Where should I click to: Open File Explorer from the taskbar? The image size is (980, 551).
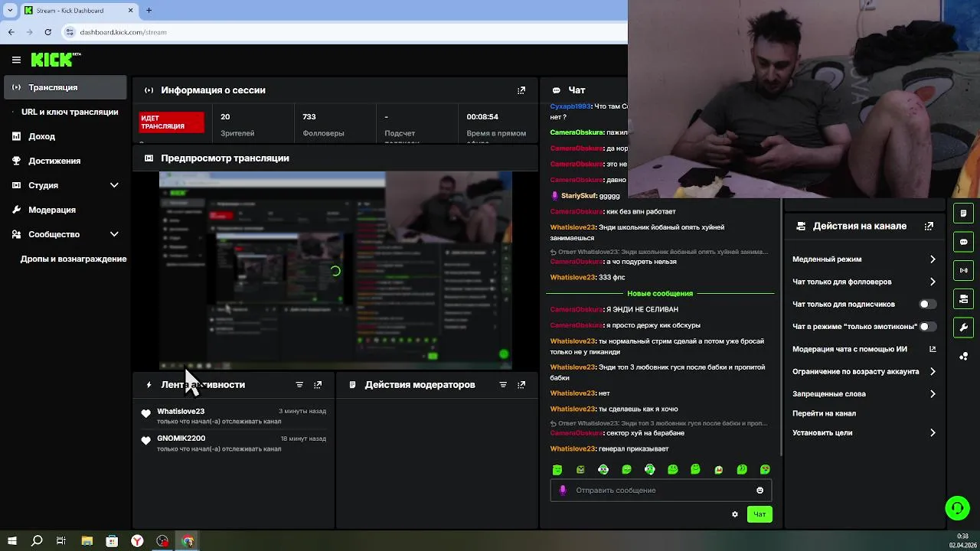pos(87,541)
